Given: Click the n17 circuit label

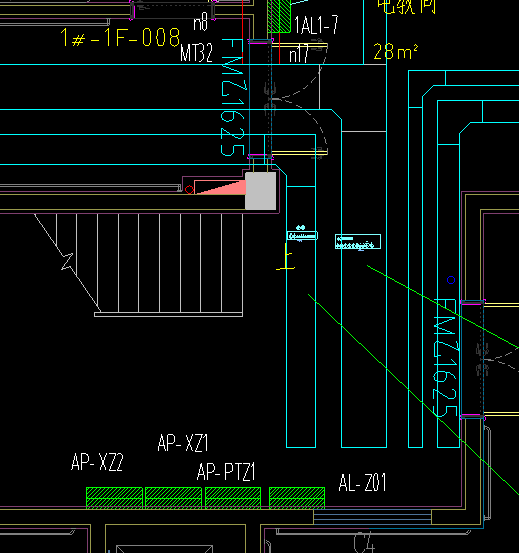Looking at the screenshot, I should pos(299,54).
